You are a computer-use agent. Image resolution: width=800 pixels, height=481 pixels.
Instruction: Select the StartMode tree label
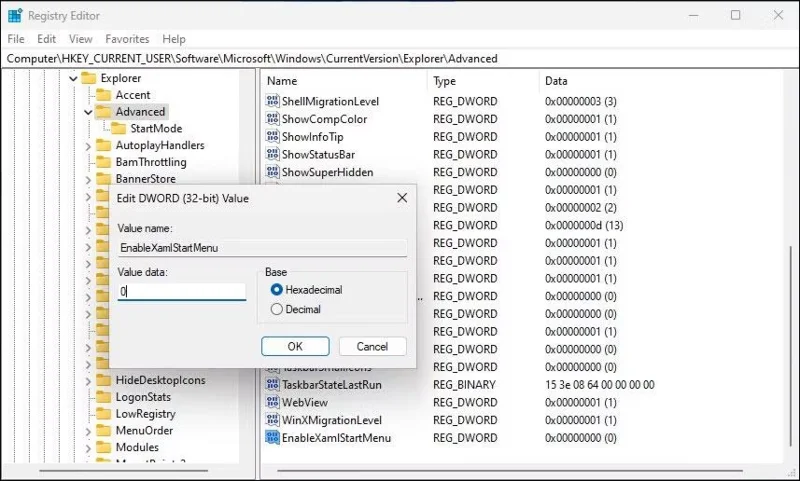pyautogui.click(x=156, y=129)
